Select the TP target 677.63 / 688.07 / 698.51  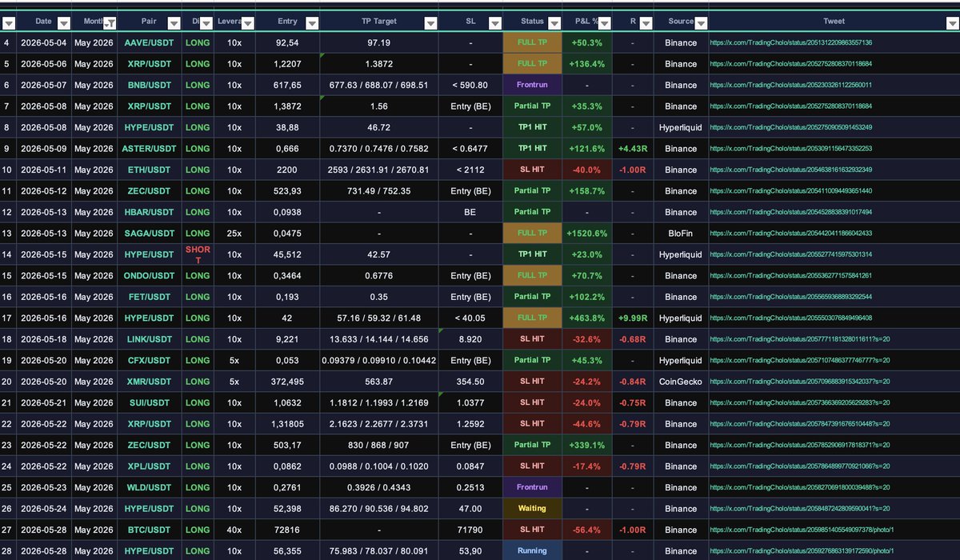point(378,85)
